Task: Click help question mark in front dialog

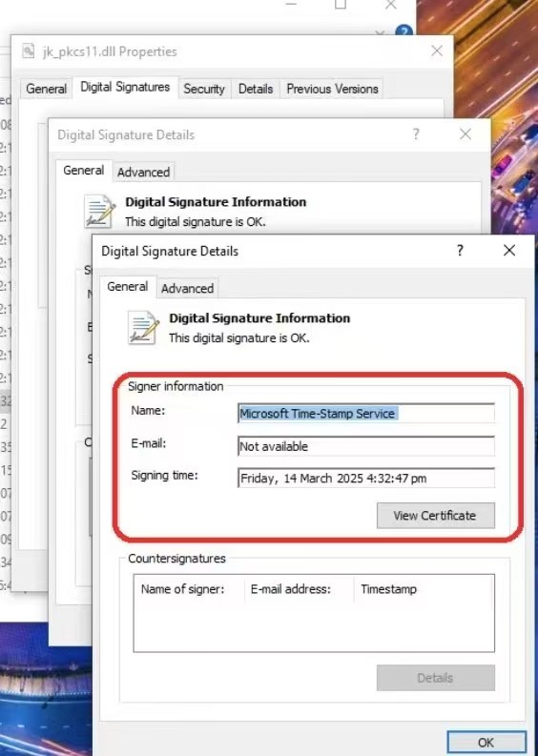Action: (x=460, y=250)
